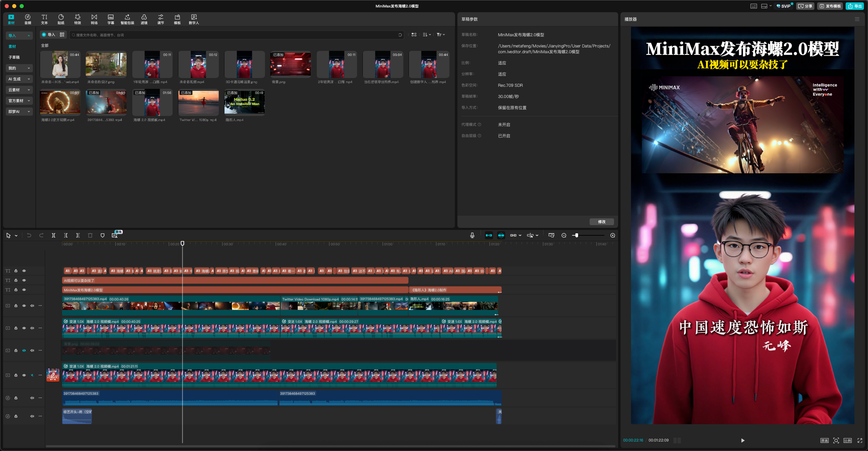This screenshot has width=868, height=451.
Task: Unmute the main 海螺 2.0 video track
Action: 32,375
